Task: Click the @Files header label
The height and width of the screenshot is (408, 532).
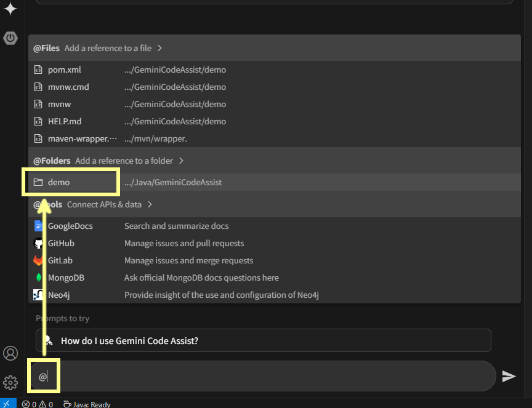Action: tap(46, 48)
